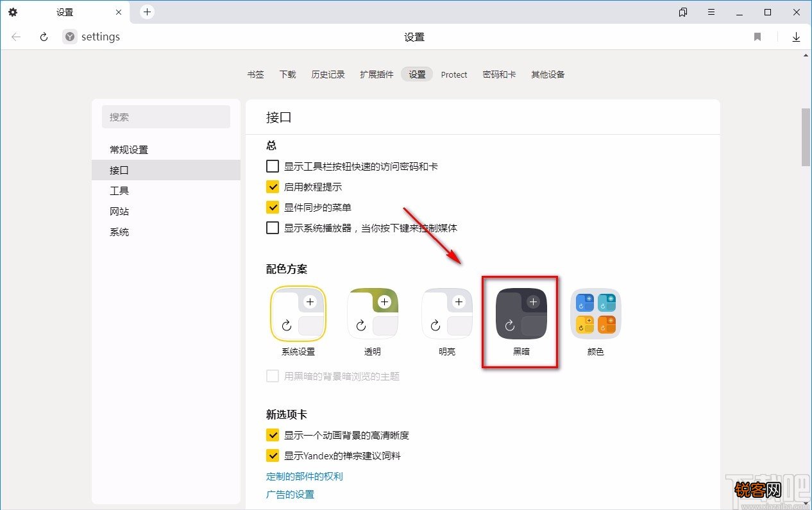This screenshot has width=812, height=510.
Task: Open the 定制的部件的权利 link
Action: (x=305, y=477)
